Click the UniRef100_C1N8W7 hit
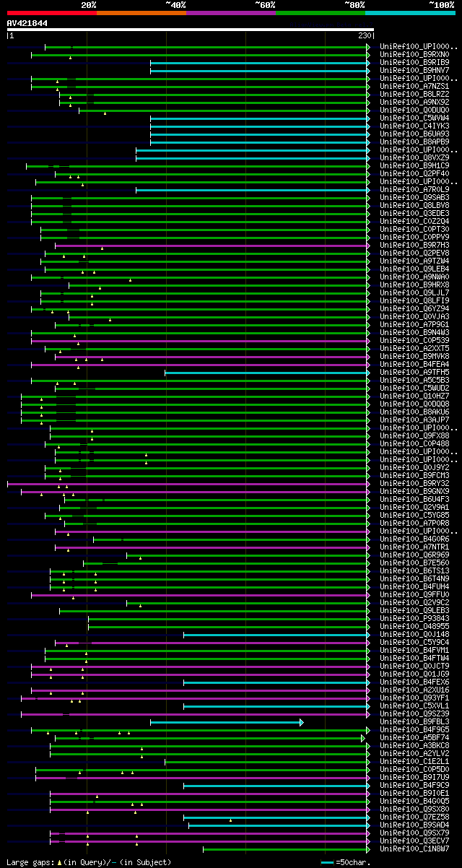This screenshot has height=868, width=462. [x=415, y=849]
